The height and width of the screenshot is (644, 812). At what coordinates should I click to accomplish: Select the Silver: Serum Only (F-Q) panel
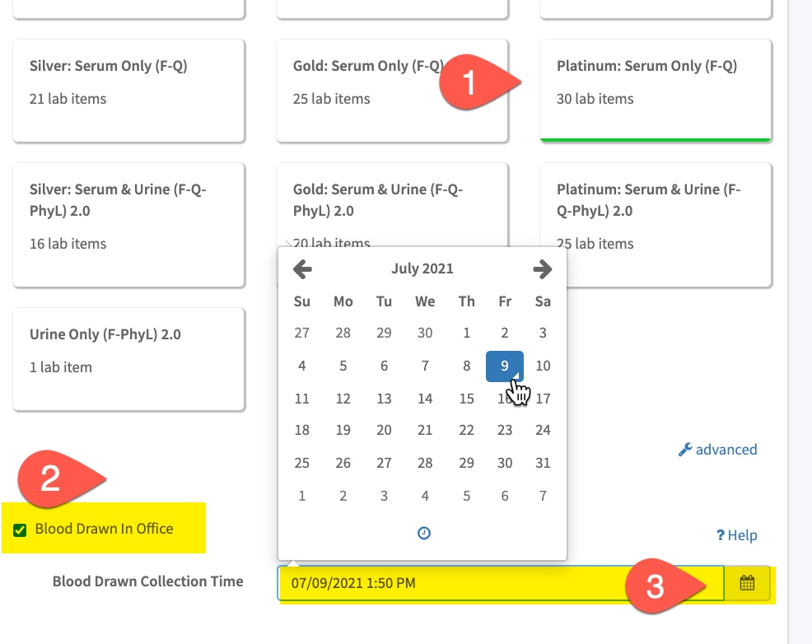(x=128, y=90)
